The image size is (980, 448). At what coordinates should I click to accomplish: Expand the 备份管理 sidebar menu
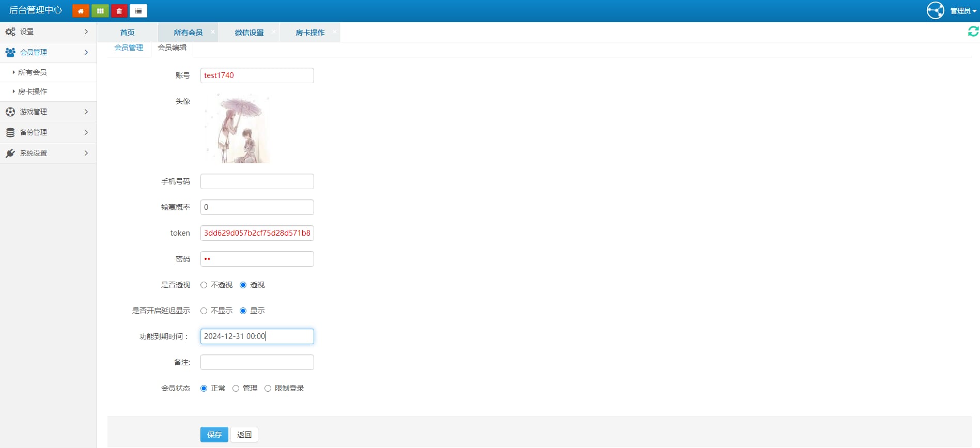(48, 132)
